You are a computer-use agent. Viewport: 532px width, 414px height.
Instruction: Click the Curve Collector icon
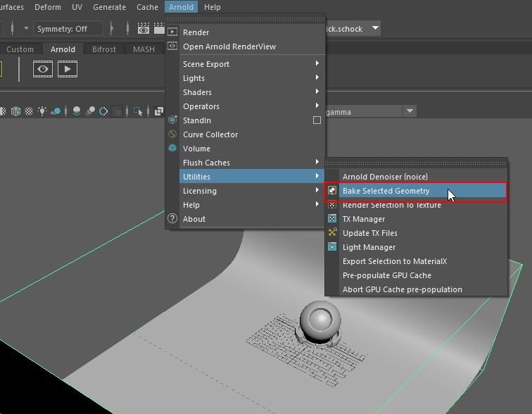[x=172, y=134]
